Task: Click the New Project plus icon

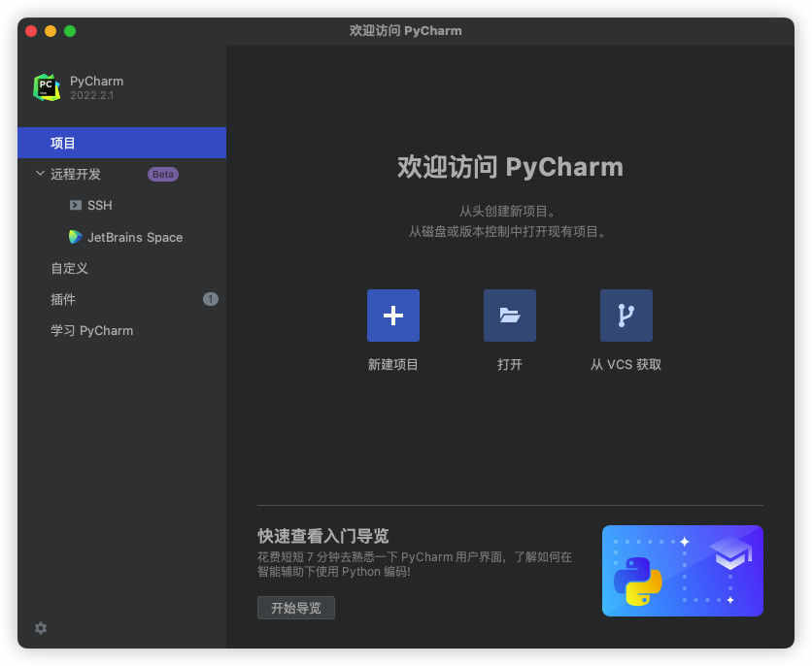Action: tap(393, 316)
